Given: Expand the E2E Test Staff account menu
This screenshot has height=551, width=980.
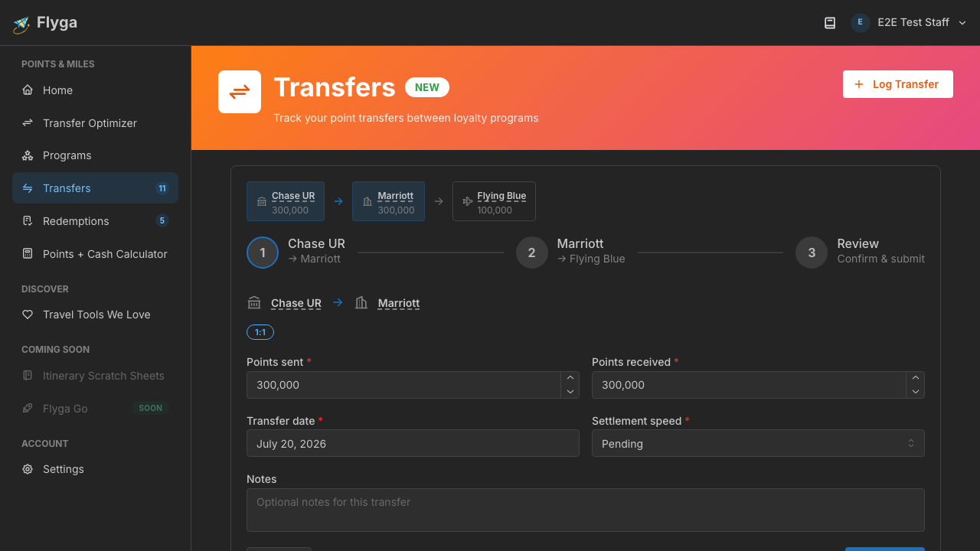Looking at the screenshot, I should (910, 23).
